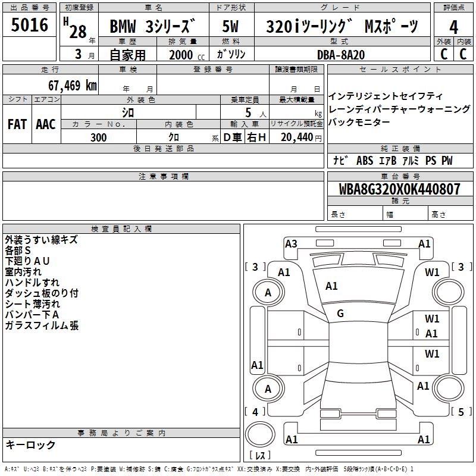Click the lot number 5016

coord(30,26)
